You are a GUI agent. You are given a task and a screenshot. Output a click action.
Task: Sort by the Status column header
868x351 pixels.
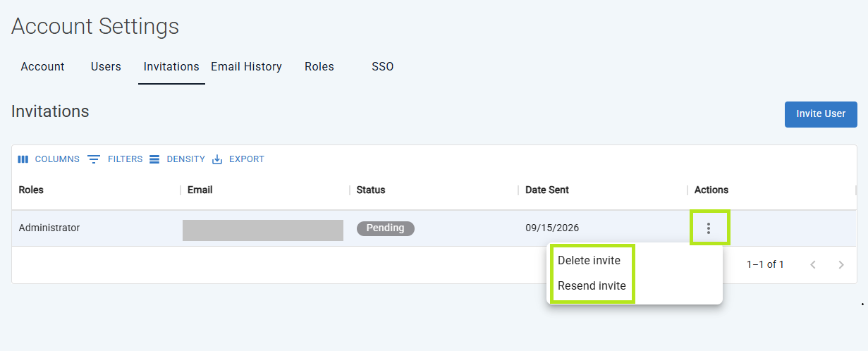pos(371,190)
